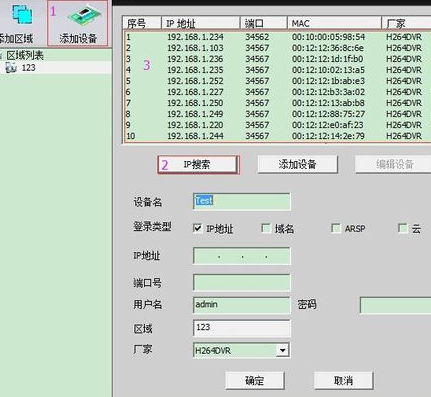Select device row 192.168.1.249

(277, 114)
